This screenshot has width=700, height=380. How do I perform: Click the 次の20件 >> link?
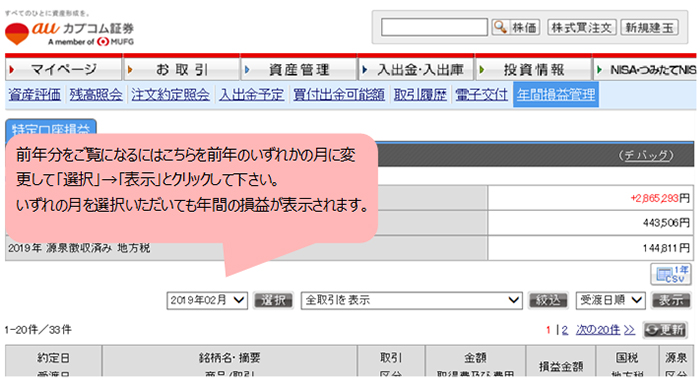click(x=605, y=330)
